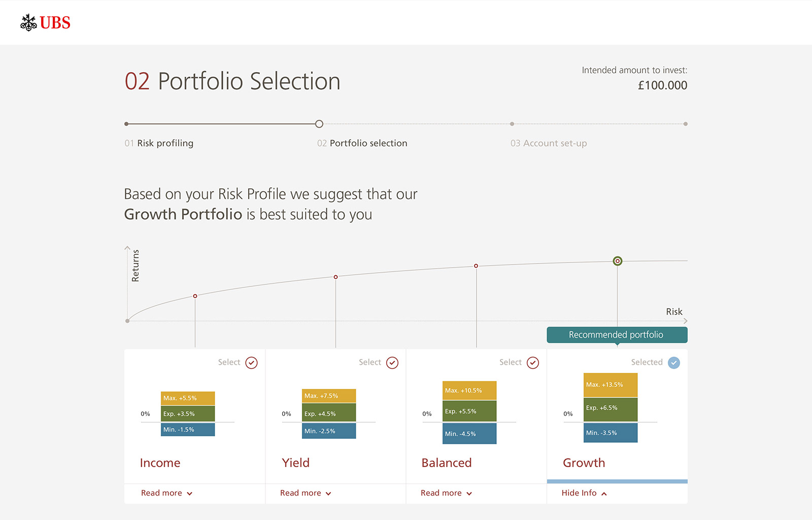Image resolution: width=812 pixels, height=520 pixels.
Task: Collapse Hide Info under Growth
Action: pyautogui.click(x=584, y=493)
